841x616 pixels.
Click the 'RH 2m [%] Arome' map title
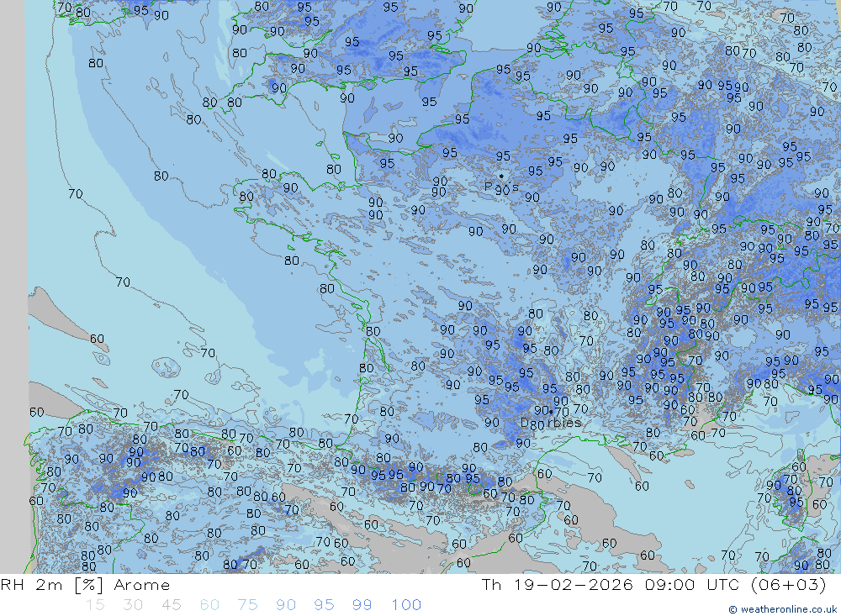coord(85,585)
